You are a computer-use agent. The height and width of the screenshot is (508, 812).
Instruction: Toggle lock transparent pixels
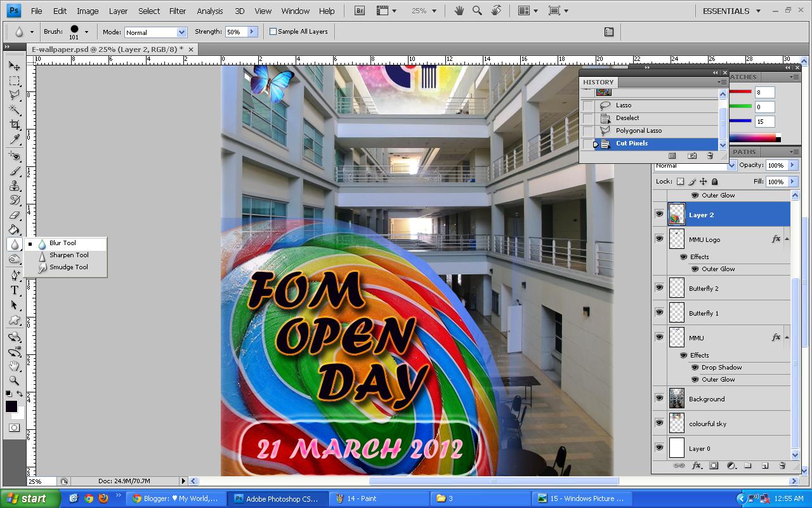coord(680,182)
